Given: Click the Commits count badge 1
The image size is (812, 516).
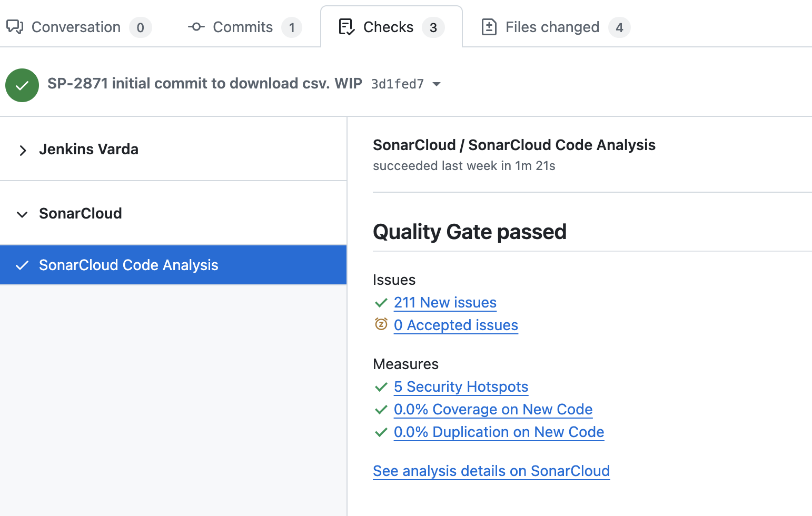Looking at the screenshot, I should coord(292,27).
